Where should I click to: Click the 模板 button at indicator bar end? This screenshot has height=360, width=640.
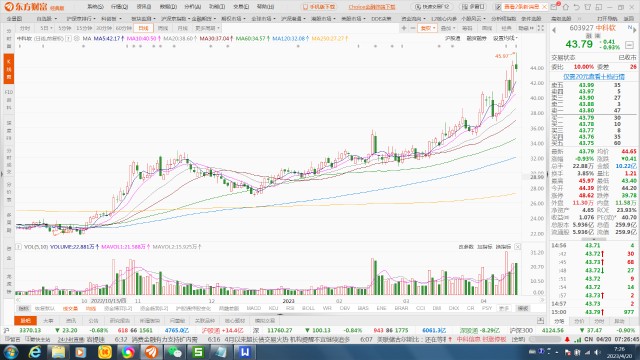click(x=523, y=308)
